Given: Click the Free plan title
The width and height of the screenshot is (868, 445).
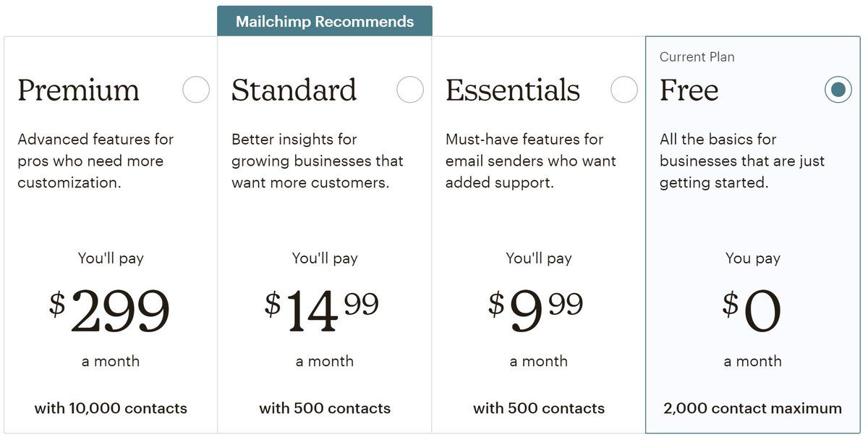Looking at the screenshot, I should (x=689, y=90).
